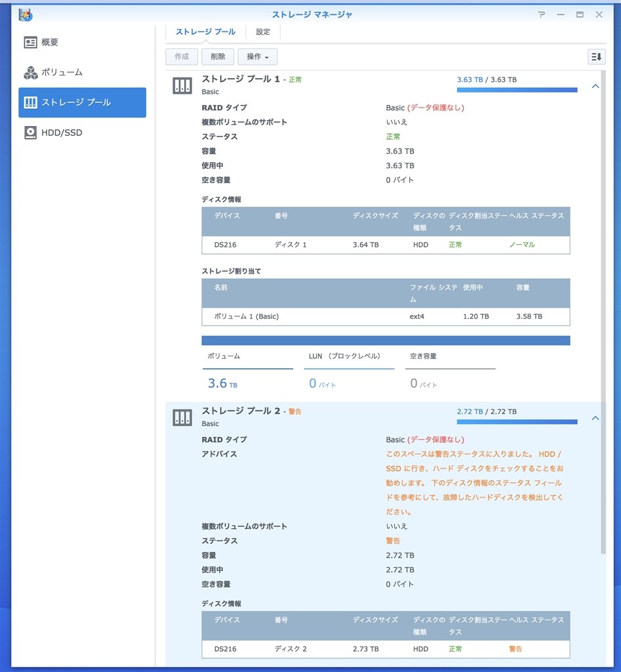Click the 1.20 TB used value cell

(x=476, y=316)
